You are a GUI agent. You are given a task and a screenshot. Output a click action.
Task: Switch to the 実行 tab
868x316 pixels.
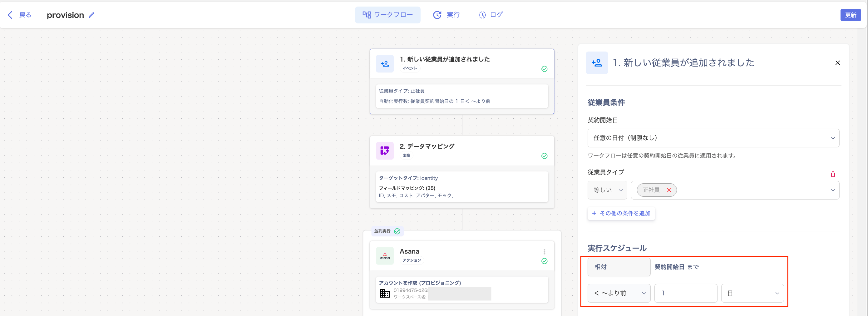(446, 15)
